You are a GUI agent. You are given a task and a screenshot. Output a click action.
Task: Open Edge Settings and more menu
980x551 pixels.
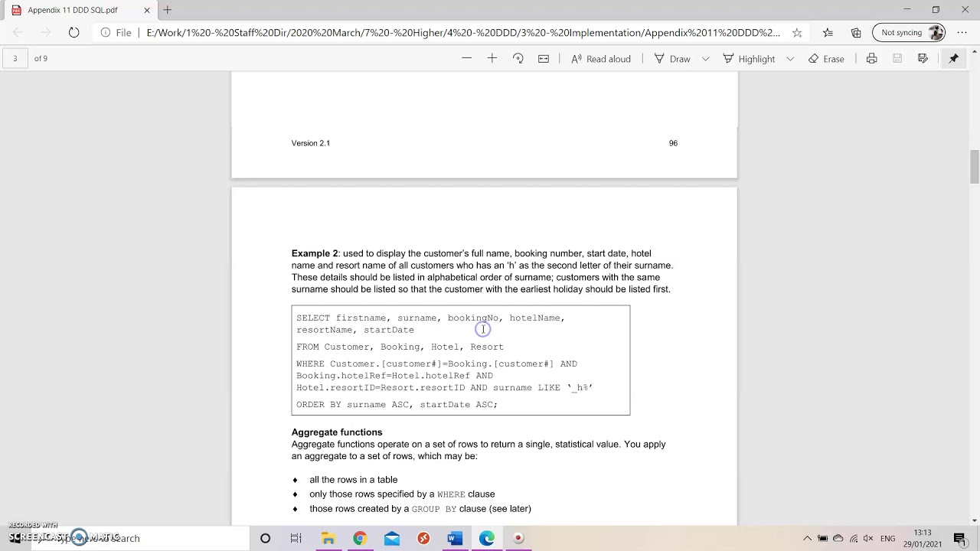pos(962,33)
